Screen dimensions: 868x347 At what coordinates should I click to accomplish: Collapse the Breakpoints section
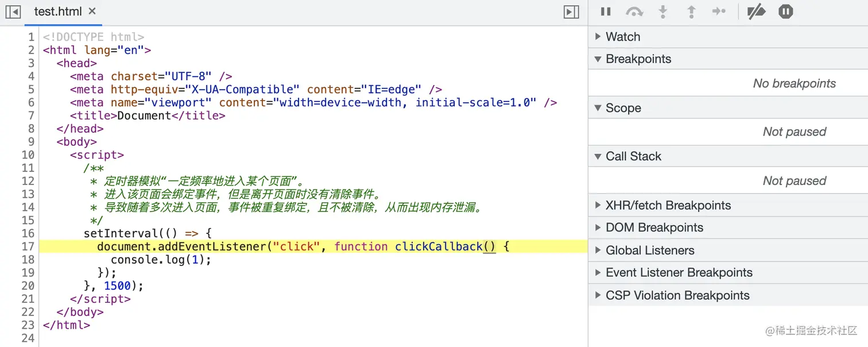pos(728,59)
